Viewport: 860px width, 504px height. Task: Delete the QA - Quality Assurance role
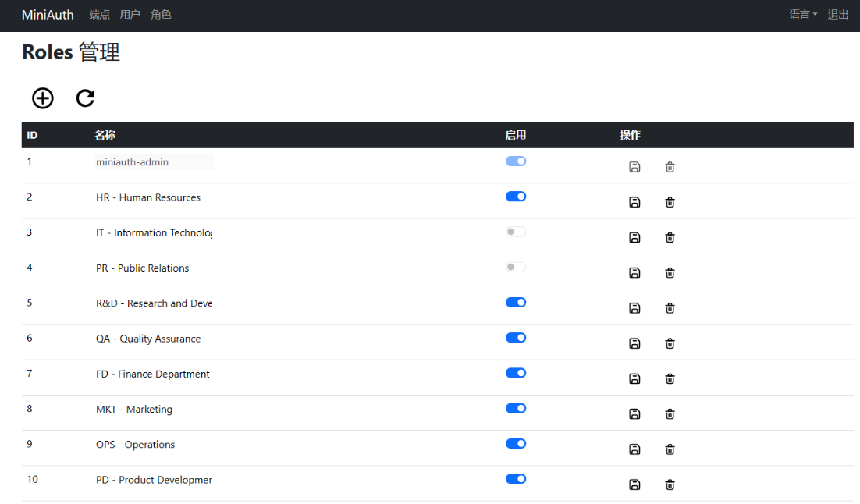(670, 343)
